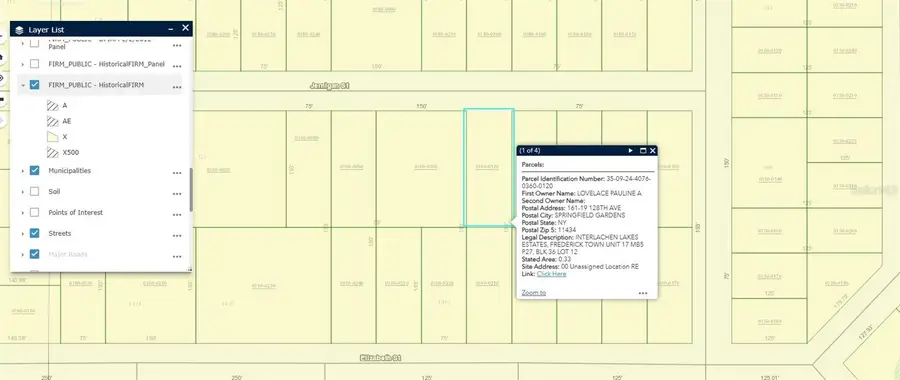Click the flood zone X yellow swatch
The image size is (900, 380).
(x=53, y=137)
